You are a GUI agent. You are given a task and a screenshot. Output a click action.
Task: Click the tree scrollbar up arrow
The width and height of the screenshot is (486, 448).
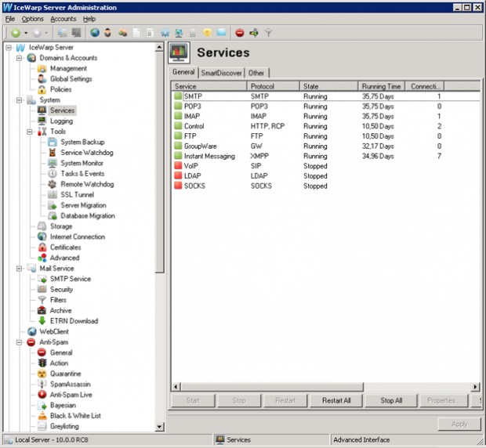pos(159,47)
